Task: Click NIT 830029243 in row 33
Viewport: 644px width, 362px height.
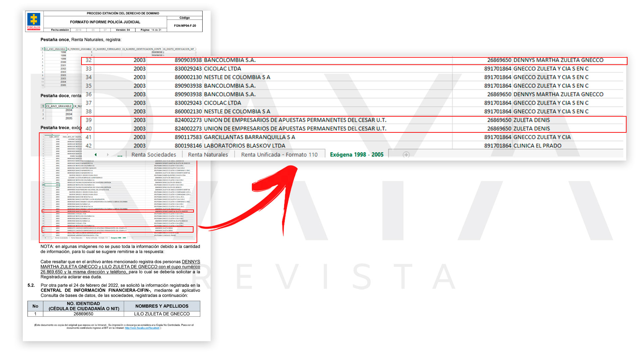Action: (x=188, y=68)
